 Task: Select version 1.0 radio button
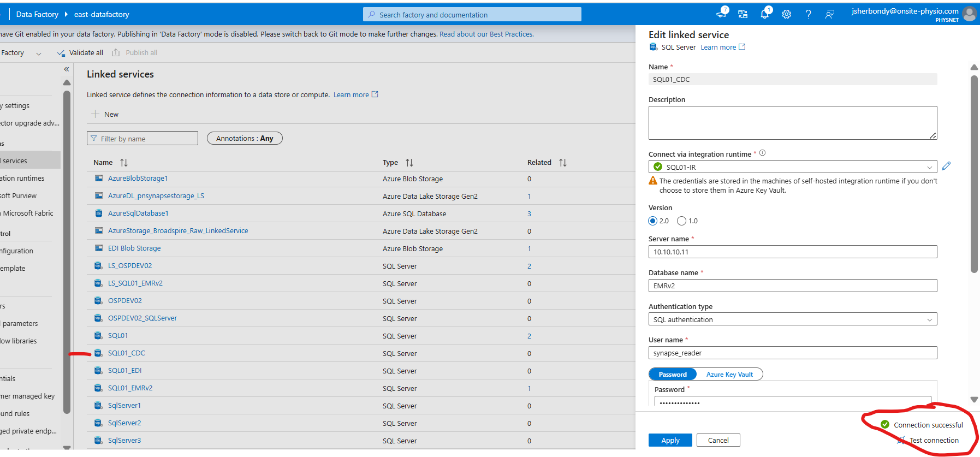point(681,221)
